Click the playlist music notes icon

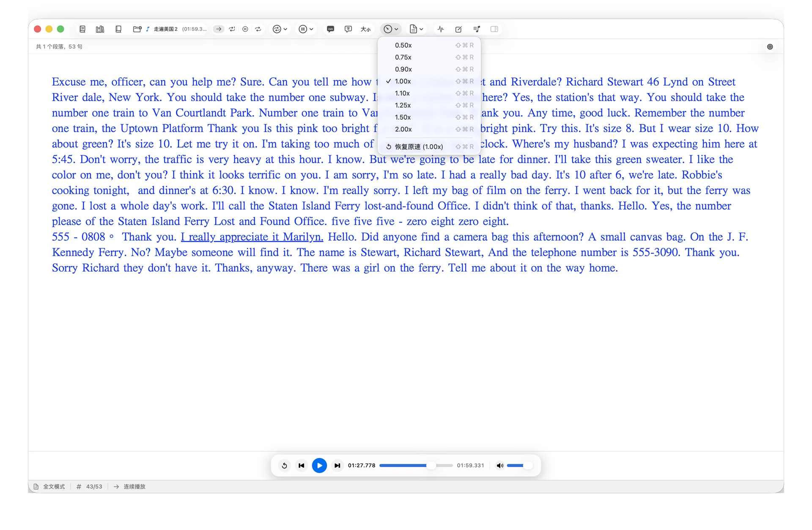(477, 29)
